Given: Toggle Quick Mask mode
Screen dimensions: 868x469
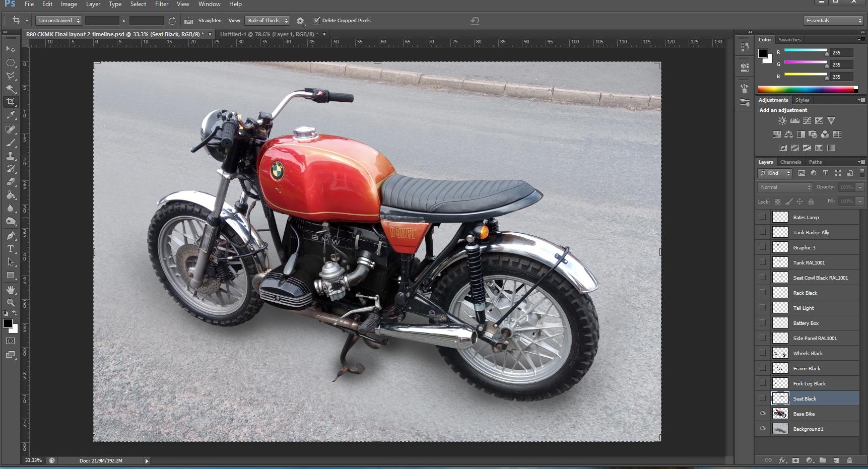Looking at the screenshot, I should [10, 341].
